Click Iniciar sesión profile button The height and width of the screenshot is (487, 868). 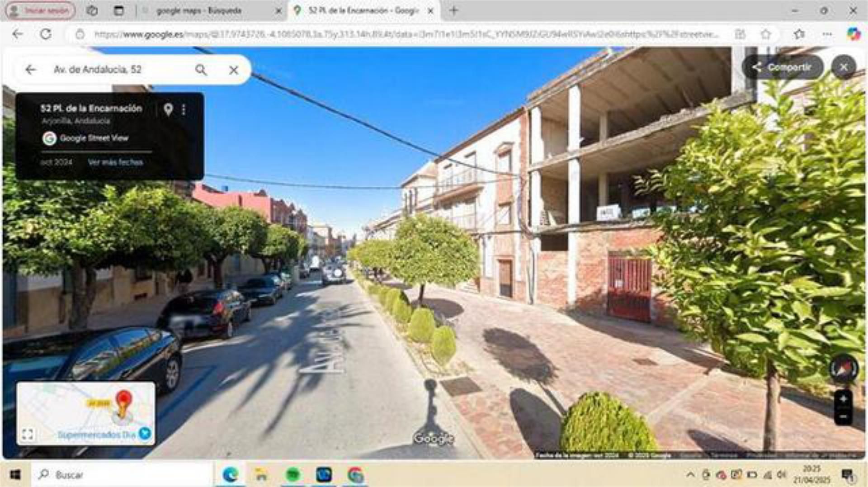(41, 10)
